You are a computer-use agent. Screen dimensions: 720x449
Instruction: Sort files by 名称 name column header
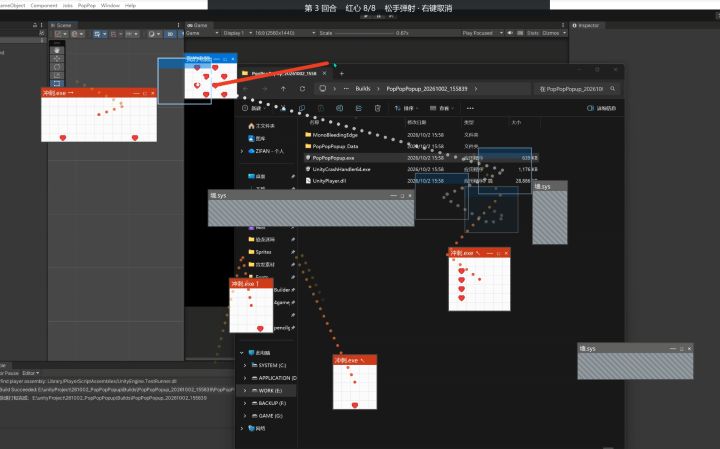coord(314,123)
